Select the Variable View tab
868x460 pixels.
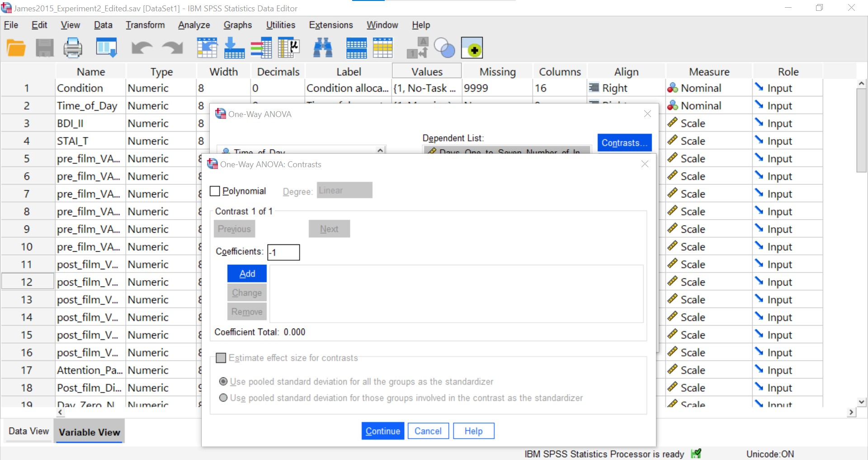pyautogui.click(x=90, y=432)
